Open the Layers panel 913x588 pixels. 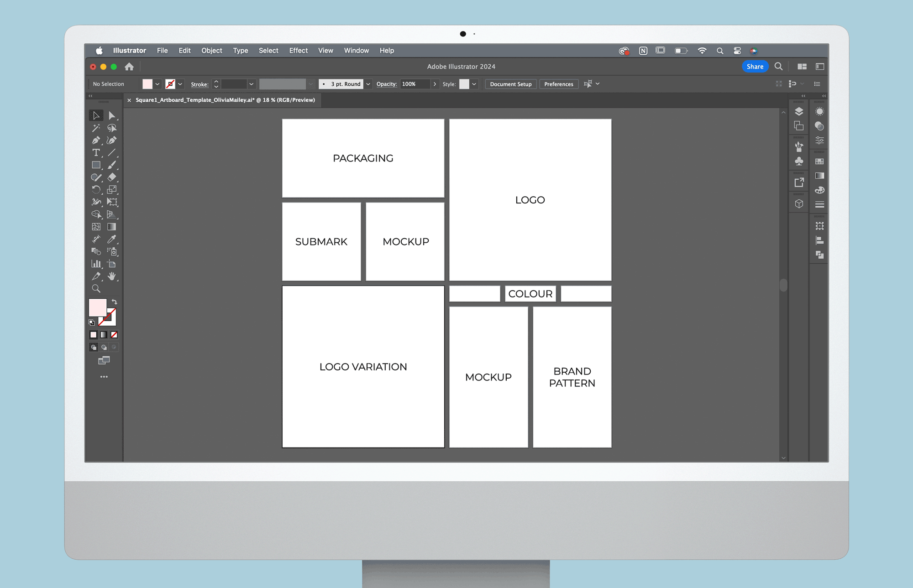[799, 112]
